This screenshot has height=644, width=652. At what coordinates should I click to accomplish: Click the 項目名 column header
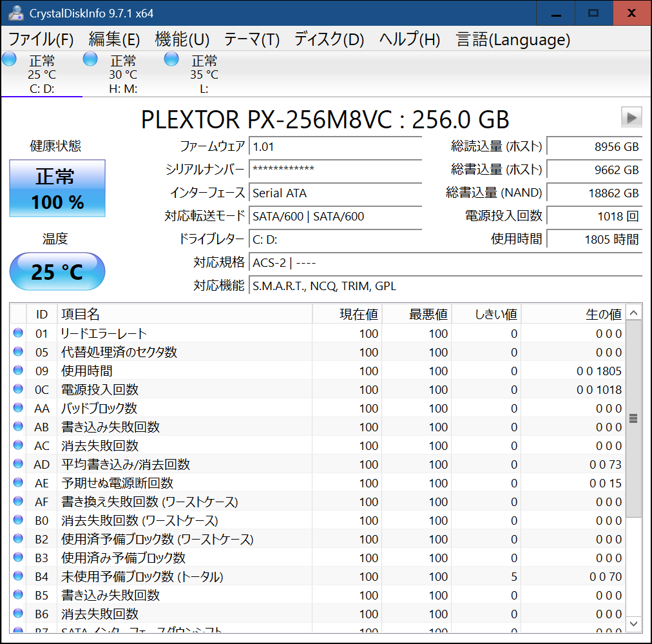pyautogui.click(x=185, y=314)
